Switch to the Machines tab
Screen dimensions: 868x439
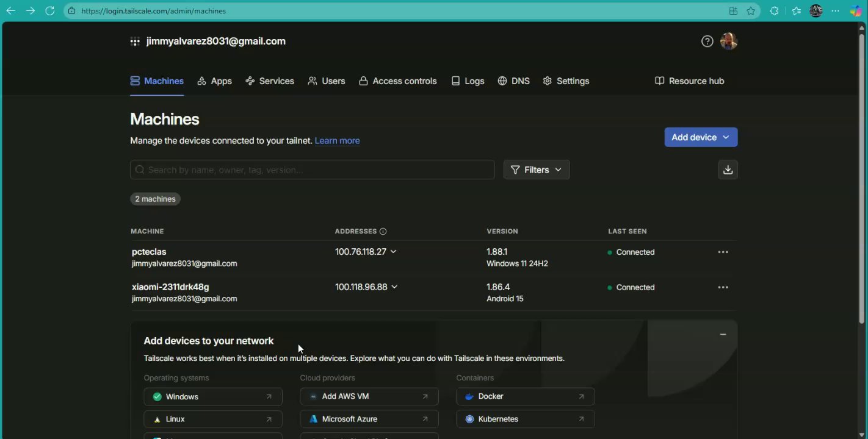point(157,81)
